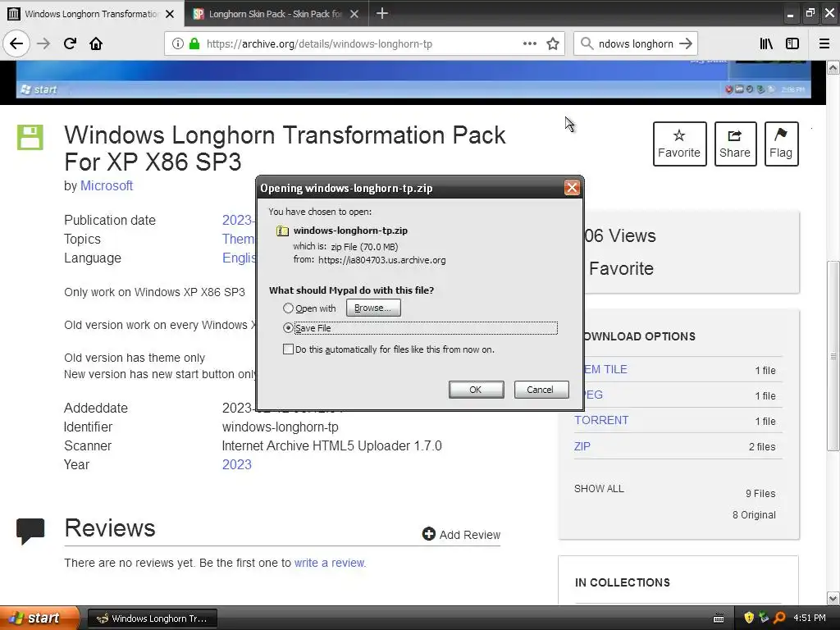This screenshot has height=630, width=840.
Task: Click the windows-longhorn-tp identifier text
Action: tap(281, 427)
